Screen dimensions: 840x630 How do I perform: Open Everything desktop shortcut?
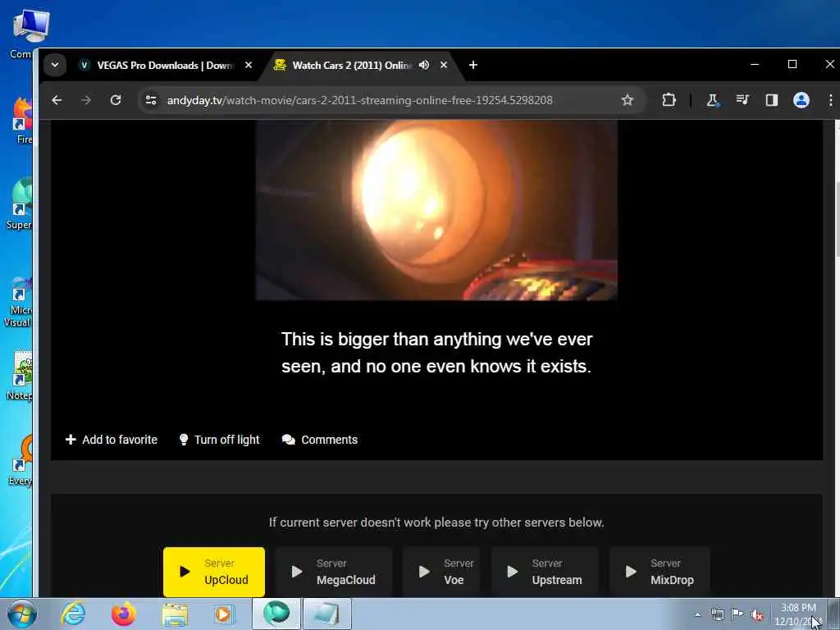(21, 461)
